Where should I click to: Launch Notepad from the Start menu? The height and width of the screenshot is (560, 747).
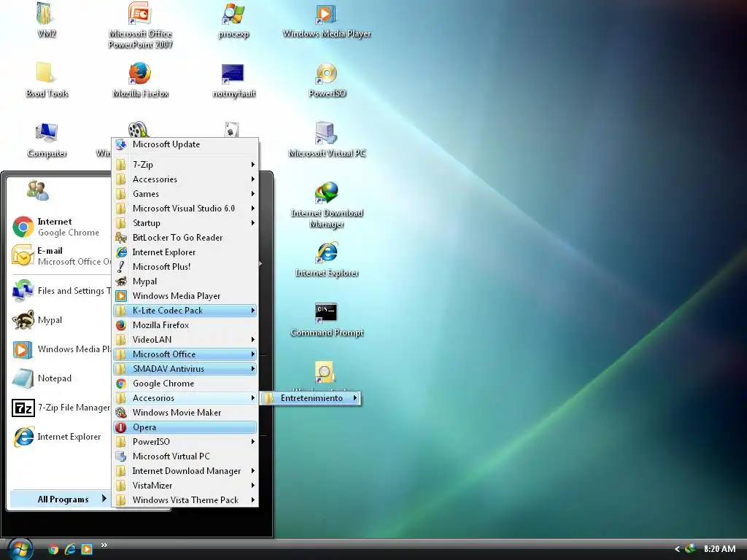(61, 378)
